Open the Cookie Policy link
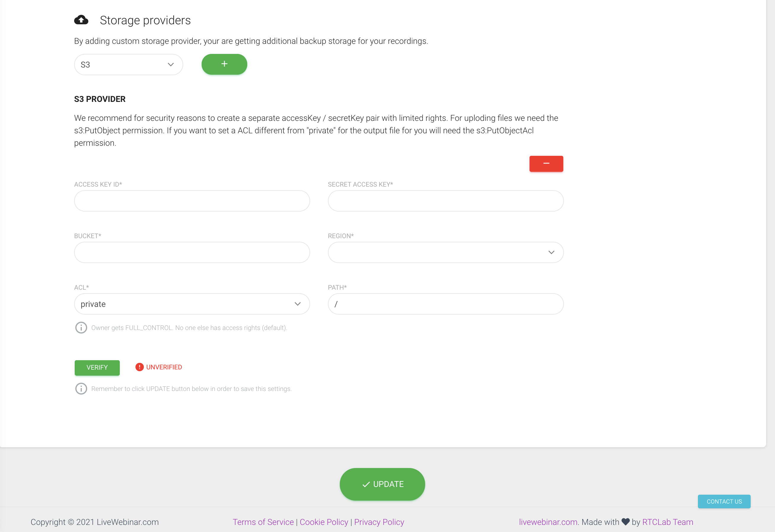The width and height of the screenshot is (775, 532). (324, 522)
